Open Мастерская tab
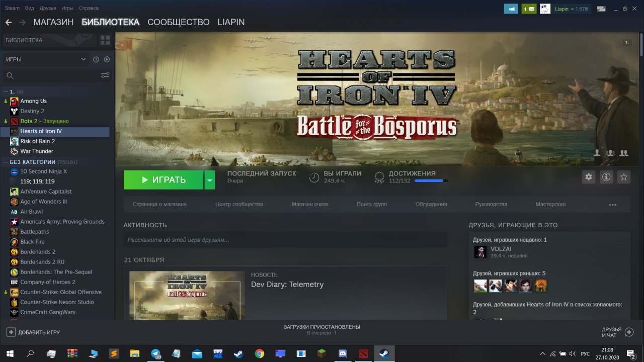644x362 pixels. [x=550, y=204]
